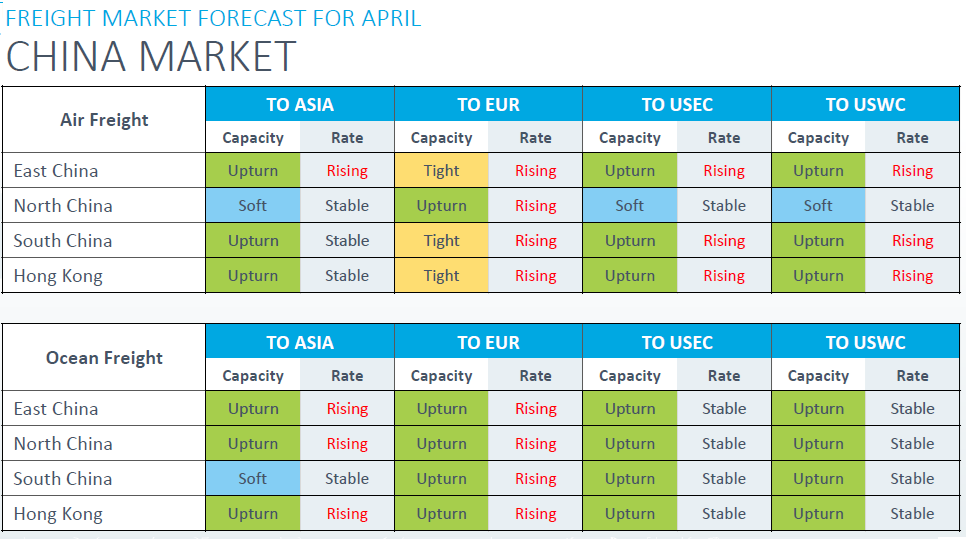
Task: Click "TO EUR" header in Air Freight table
Action: pos(488,105)
